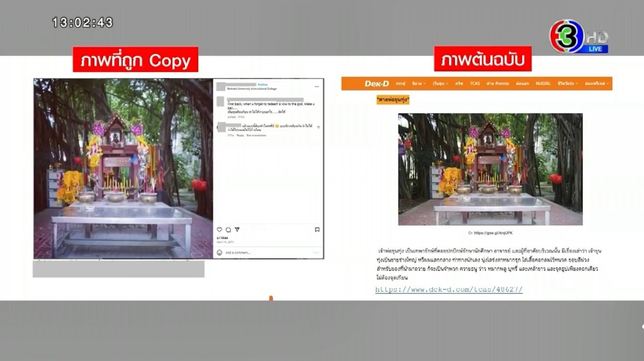The height and width of the screenshot is (361, 644).
Task: Like the post with the heart icon
Action: coord(220,229)
